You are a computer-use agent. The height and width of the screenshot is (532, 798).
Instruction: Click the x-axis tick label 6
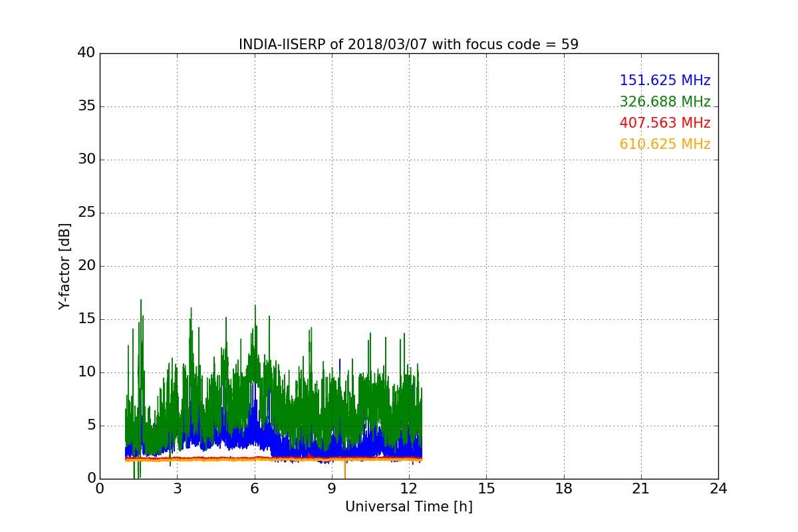coord(254,489)
